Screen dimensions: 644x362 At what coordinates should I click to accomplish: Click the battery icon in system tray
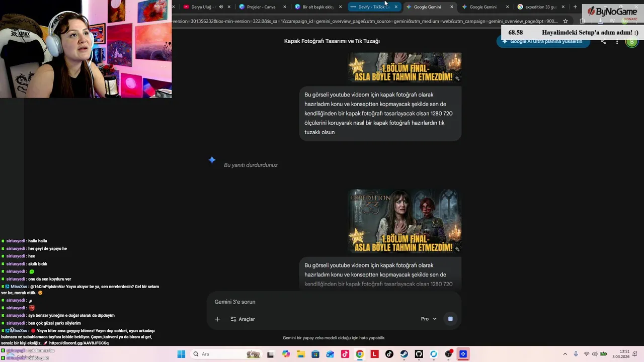(x=603, y=354)
